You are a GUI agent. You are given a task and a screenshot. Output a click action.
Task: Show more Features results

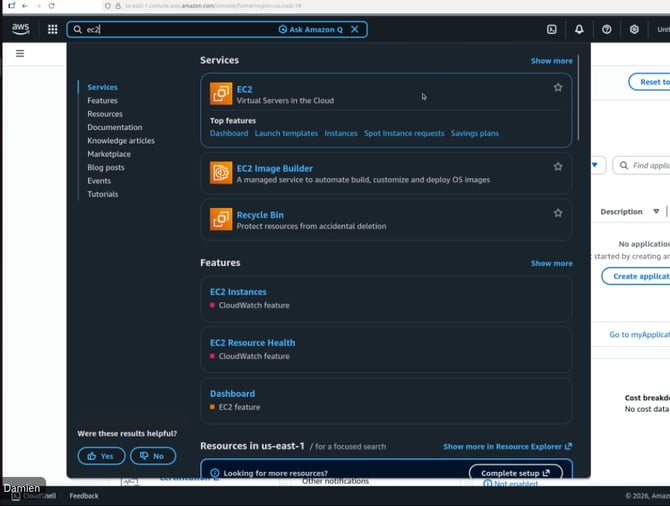pyautogui.click(x=551, y=263)
